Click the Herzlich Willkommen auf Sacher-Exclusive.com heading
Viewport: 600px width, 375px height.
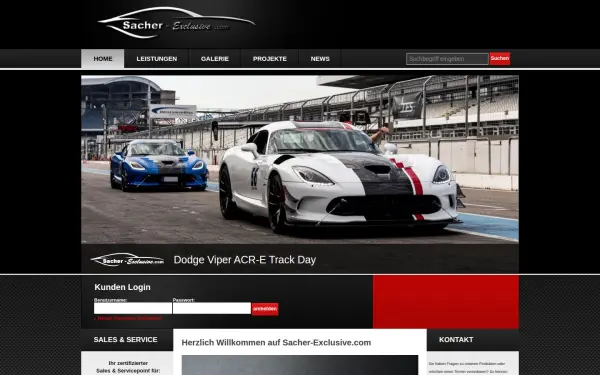[276, 343]
